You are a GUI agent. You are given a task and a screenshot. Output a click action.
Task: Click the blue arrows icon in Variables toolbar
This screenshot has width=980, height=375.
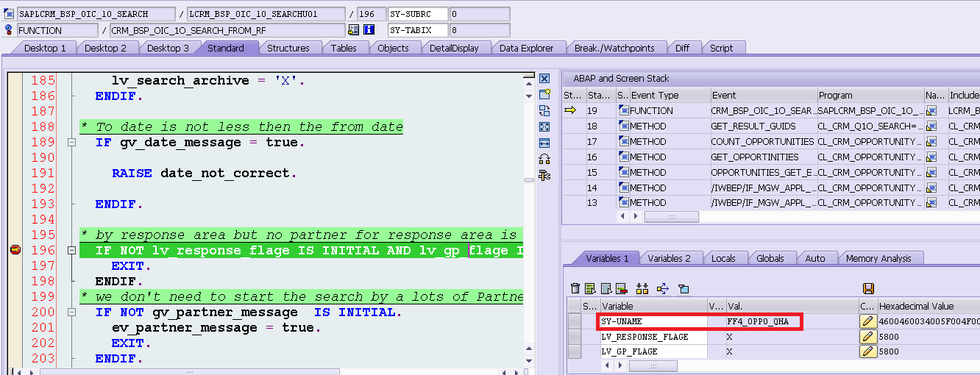[x=661, y=289]
